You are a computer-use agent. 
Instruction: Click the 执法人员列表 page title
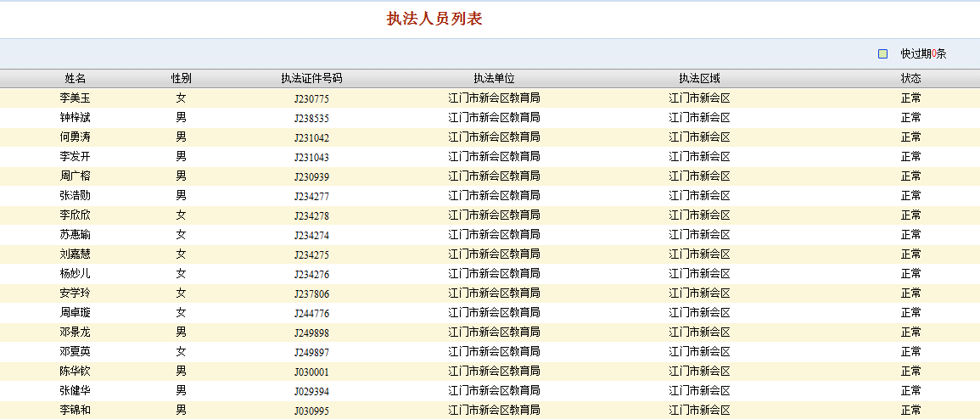(434, 19)
